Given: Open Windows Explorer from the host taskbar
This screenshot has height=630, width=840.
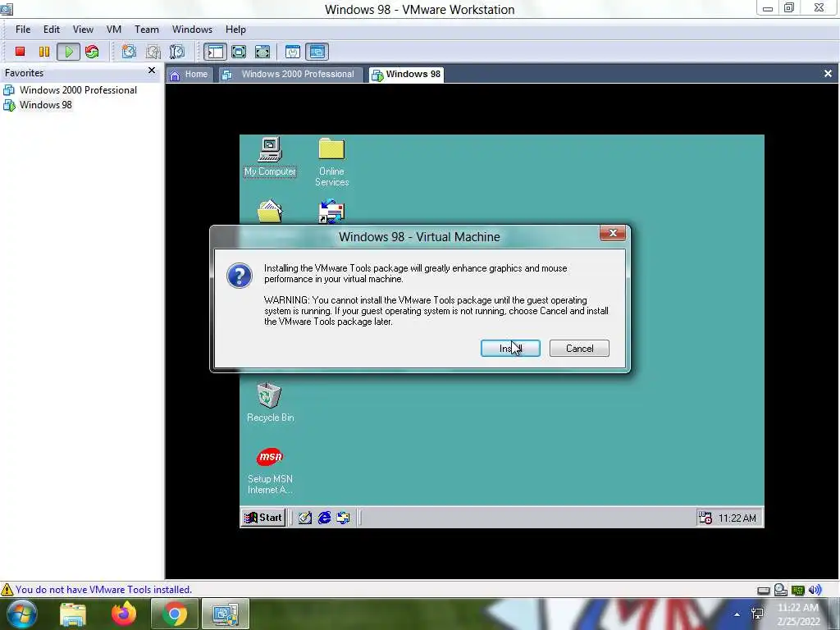Looking at the screenshot, I should 73,614.
